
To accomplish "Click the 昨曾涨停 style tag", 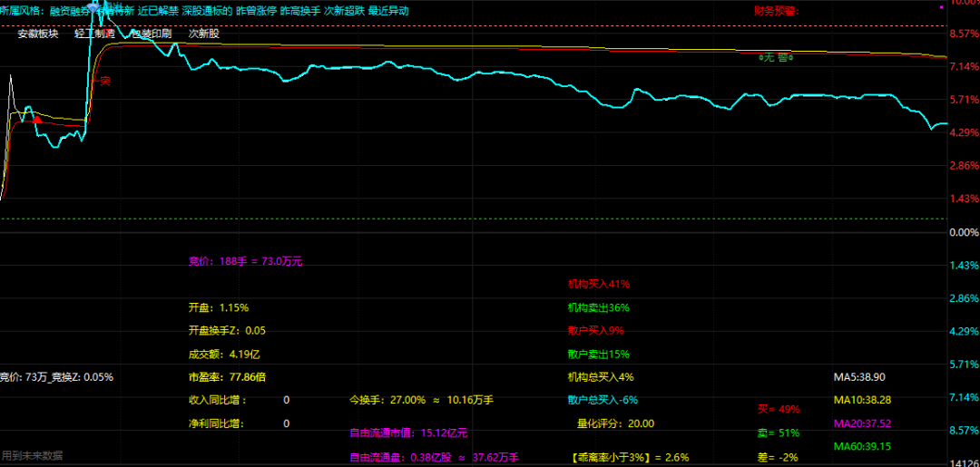I will 256,11.
